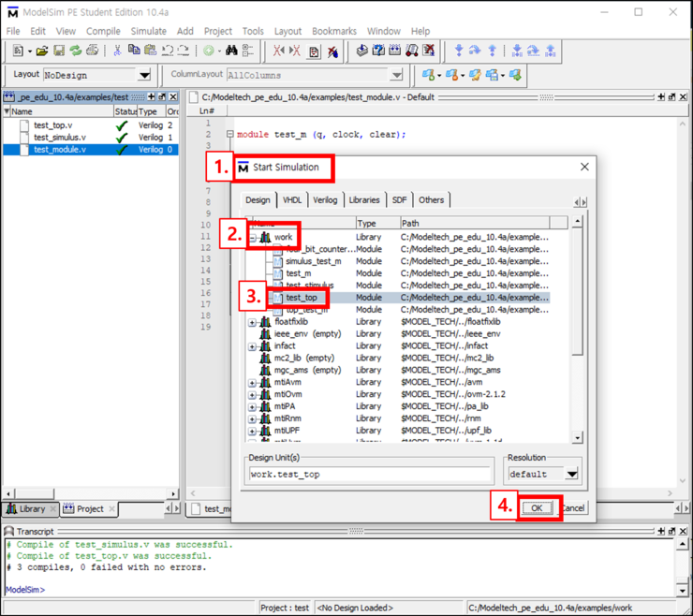Viewport: 693px width, 616px height.
Task: Expand the mtiOvm library
Action: point(252,395)
